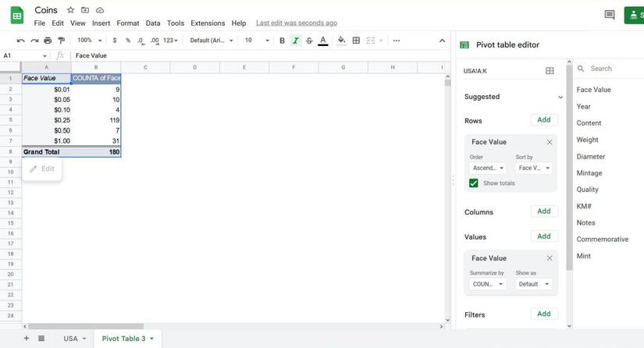
Task: Open the Google Sheets home icon
Action: click(x=17, y=16)
